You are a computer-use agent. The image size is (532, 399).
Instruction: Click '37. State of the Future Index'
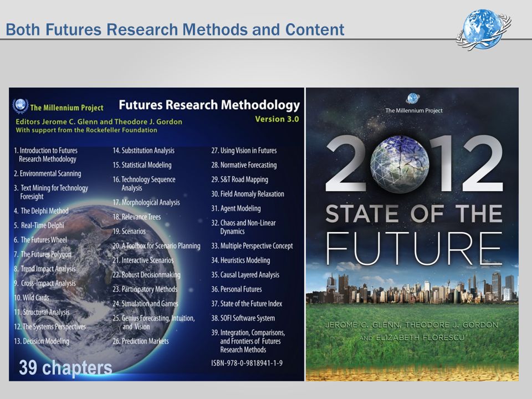[247, 304]
